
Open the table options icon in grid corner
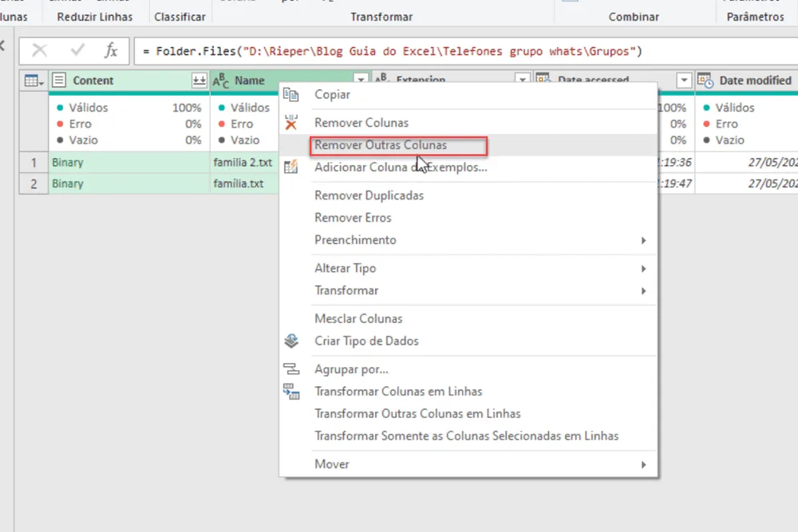[x=34, y=81]
